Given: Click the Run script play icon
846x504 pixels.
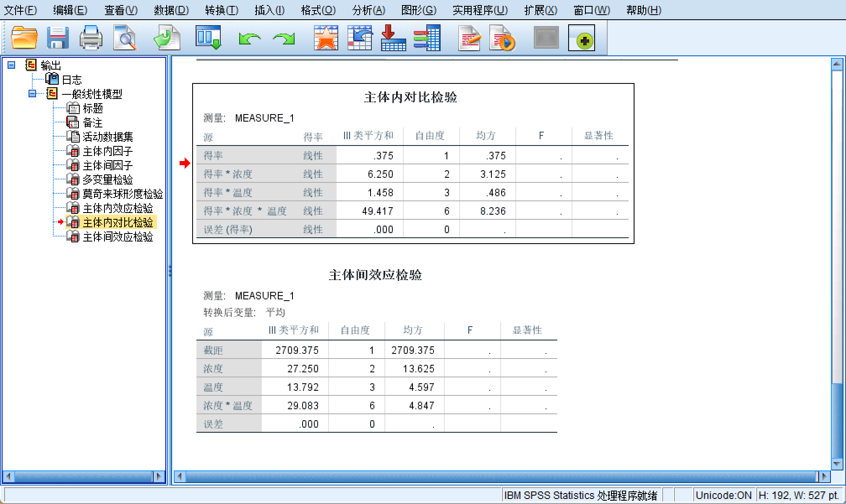Looking at the screenshot, I should click(502, 38).
